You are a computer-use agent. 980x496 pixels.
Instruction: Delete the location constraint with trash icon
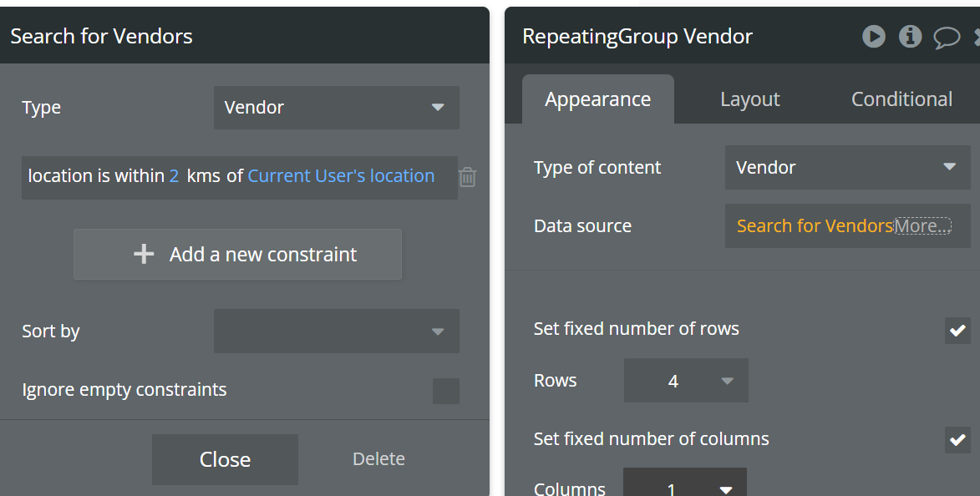(468, 177)
